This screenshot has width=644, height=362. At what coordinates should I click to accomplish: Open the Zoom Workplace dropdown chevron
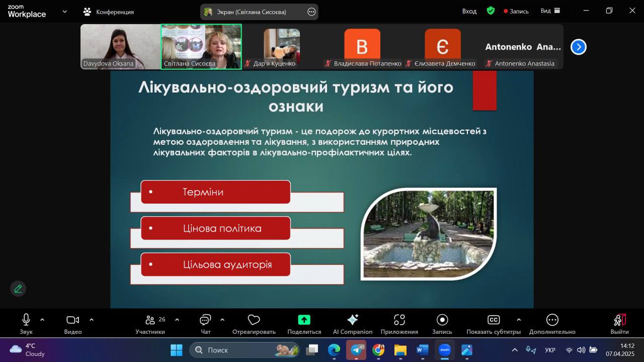(x=64, y=11)
